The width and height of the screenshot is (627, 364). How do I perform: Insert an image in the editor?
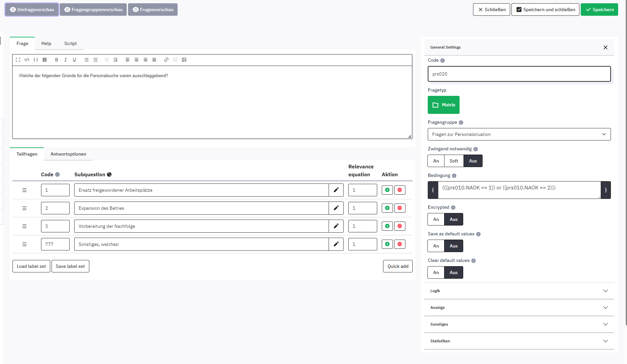click(x=184, y=60)
